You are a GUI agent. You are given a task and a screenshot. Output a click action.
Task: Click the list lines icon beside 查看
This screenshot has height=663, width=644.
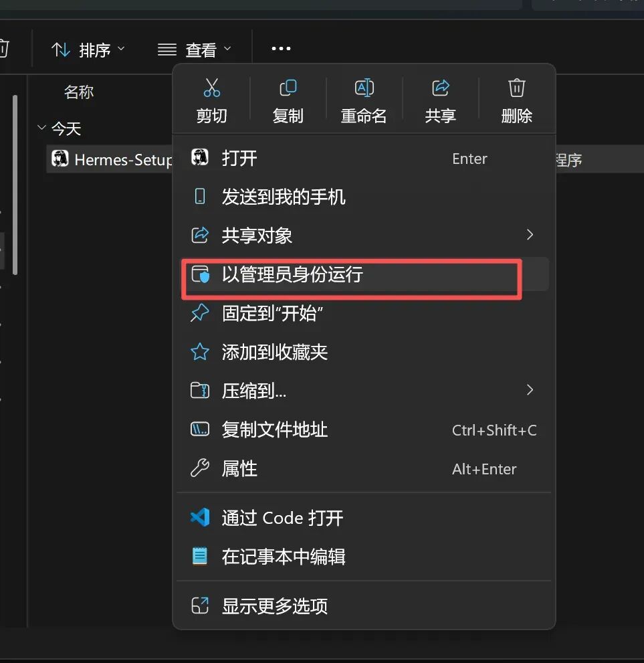click(167, 50)
